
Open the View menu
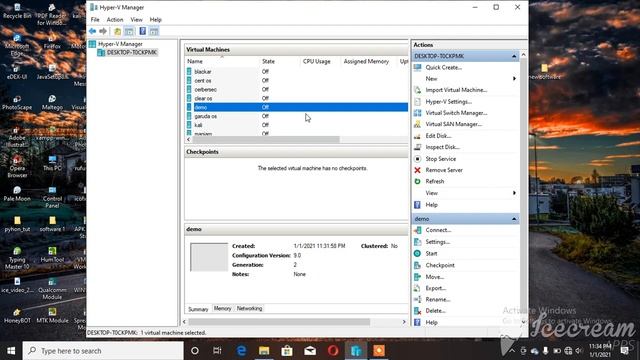coord(136,20)
